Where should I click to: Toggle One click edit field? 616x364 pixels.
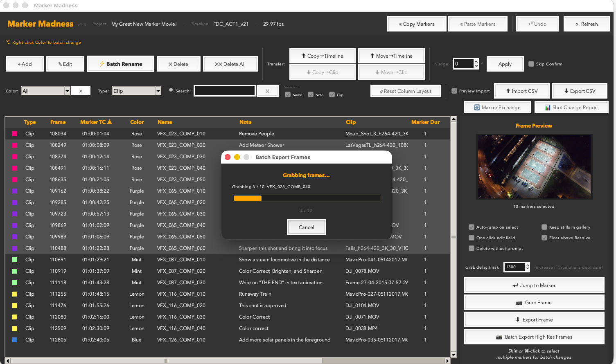pyautogui.click(x=472, y=238)
